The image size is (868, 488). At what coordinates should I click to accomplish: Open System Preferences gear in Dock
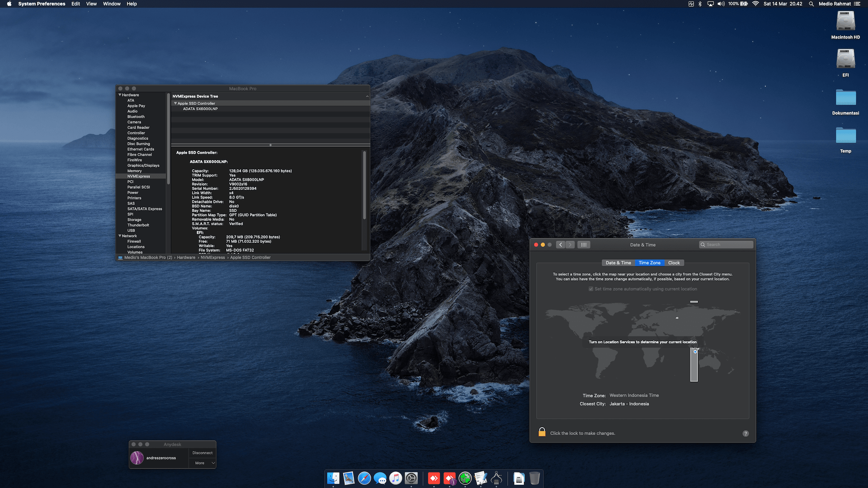[411, 478]
